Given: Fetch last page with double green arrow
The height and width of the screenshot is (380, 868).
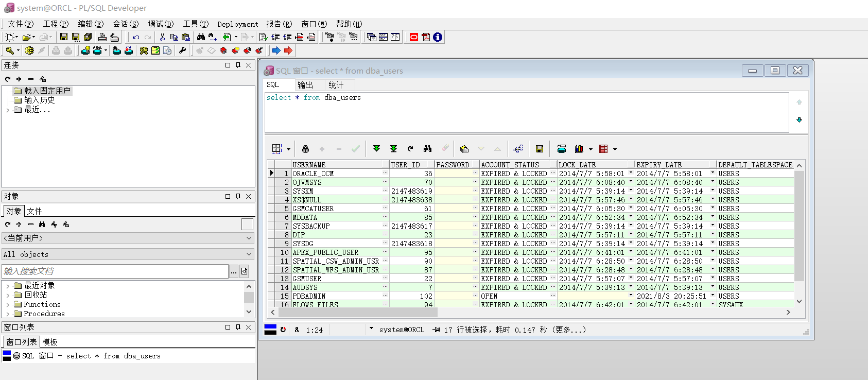Looking at the screenshot, I should 393,149.
